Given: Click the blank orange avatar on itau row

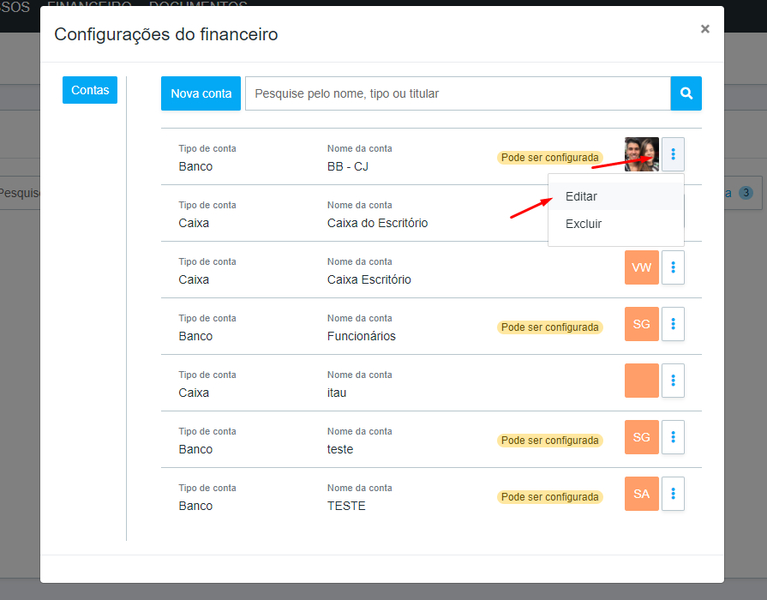Looking at the screenshot, I should coord(641,381).
